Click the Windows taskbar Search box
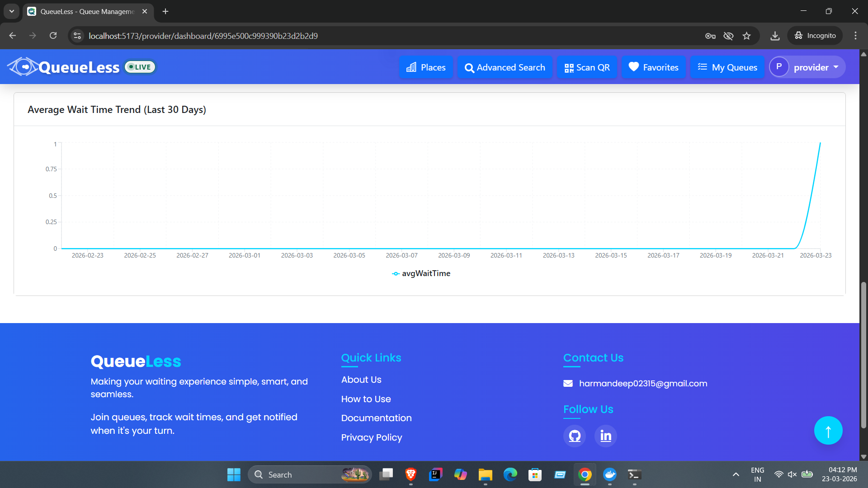 pyautogui.click(x=310, y=475)
